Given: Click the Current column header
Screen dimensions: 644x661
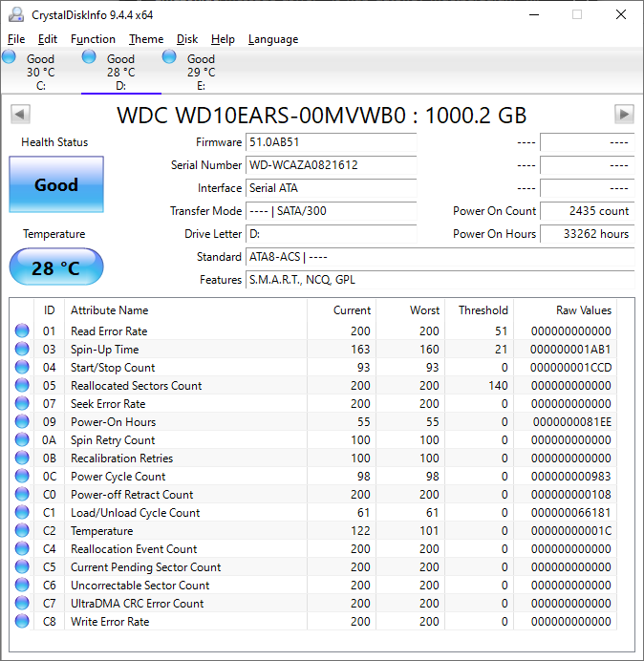Looking at the screenshot, I should click(x=342, y=310).
